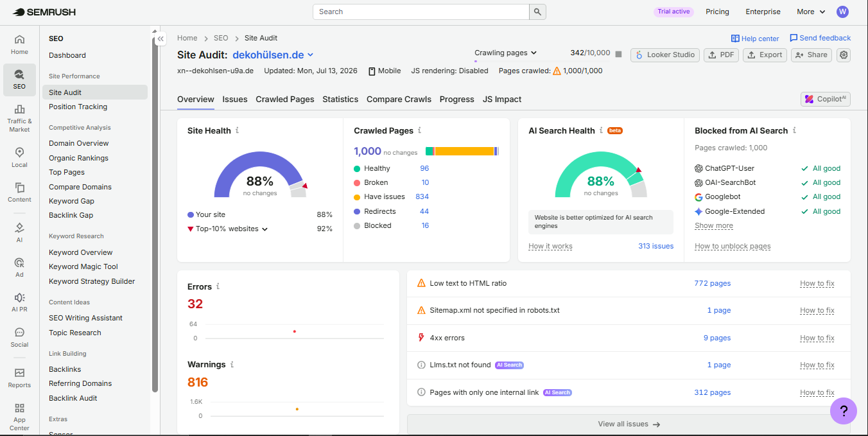
Task: Open Position Tracking in sidebar
Action: (78, 107)
